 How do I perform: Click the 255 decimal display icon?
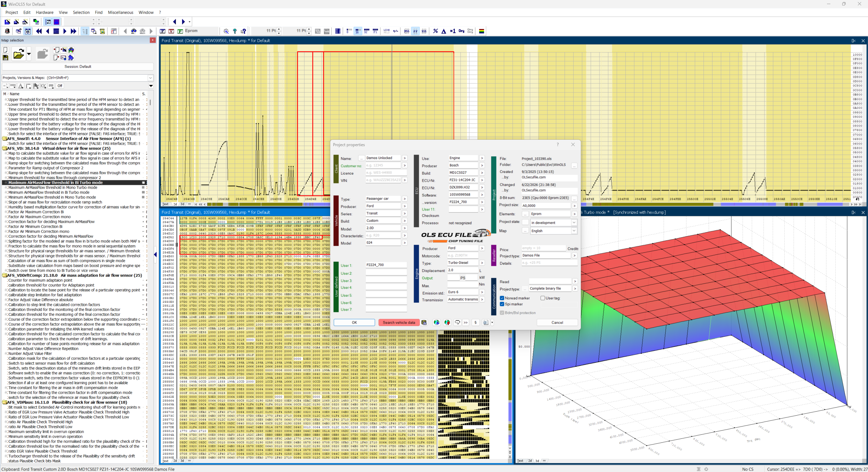point(407,31)
